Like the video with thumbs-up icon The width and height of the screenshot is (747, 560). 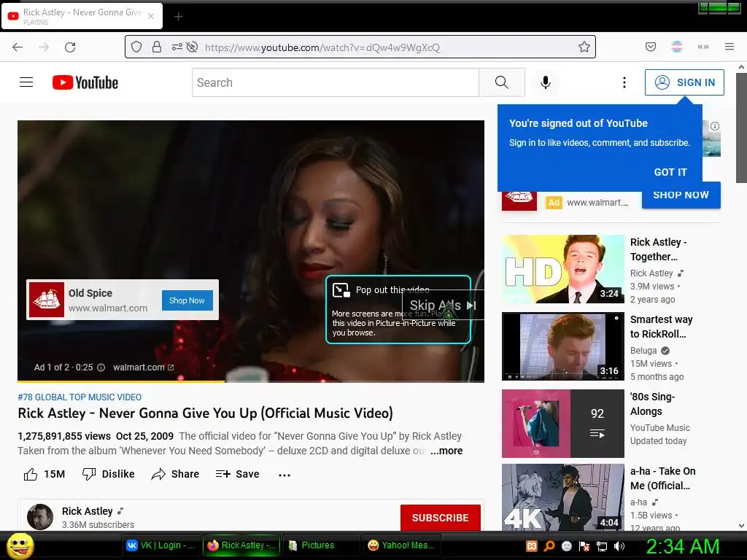click(31, 474)
